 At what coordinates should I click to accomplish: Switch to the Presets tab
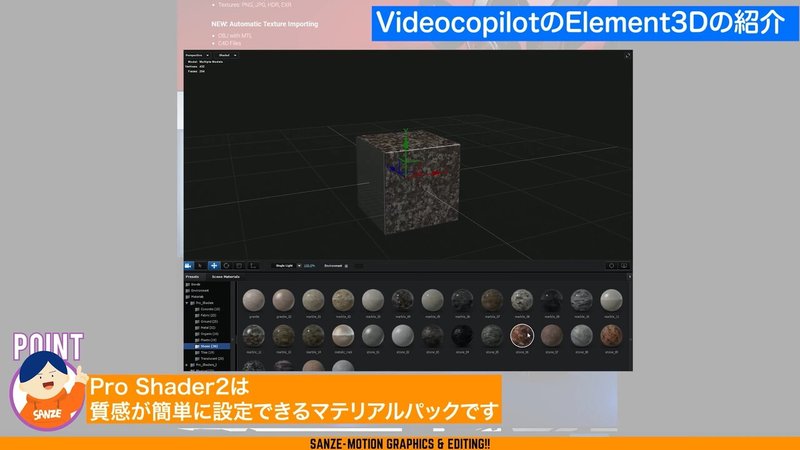point(192,277)
